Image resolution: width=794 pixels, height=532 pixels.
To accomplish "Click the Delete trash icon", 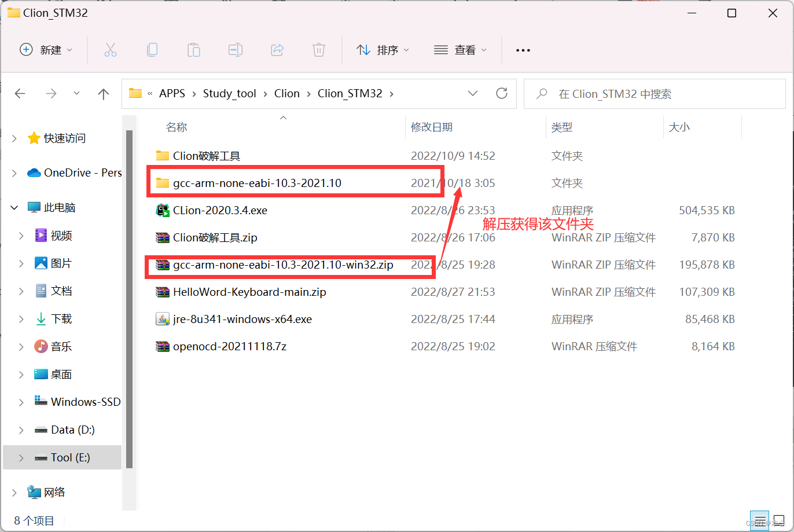I will (319, 50).
